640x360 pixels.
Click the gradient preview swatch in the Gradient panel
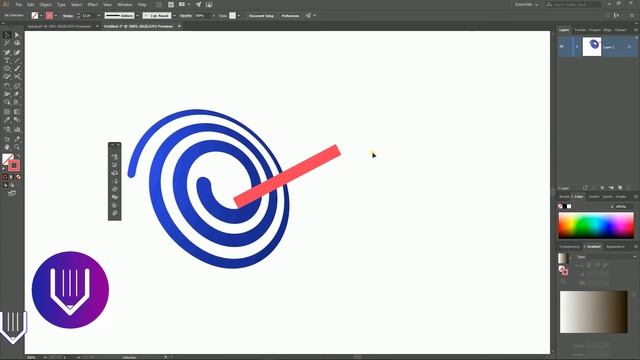click(562, 258)
